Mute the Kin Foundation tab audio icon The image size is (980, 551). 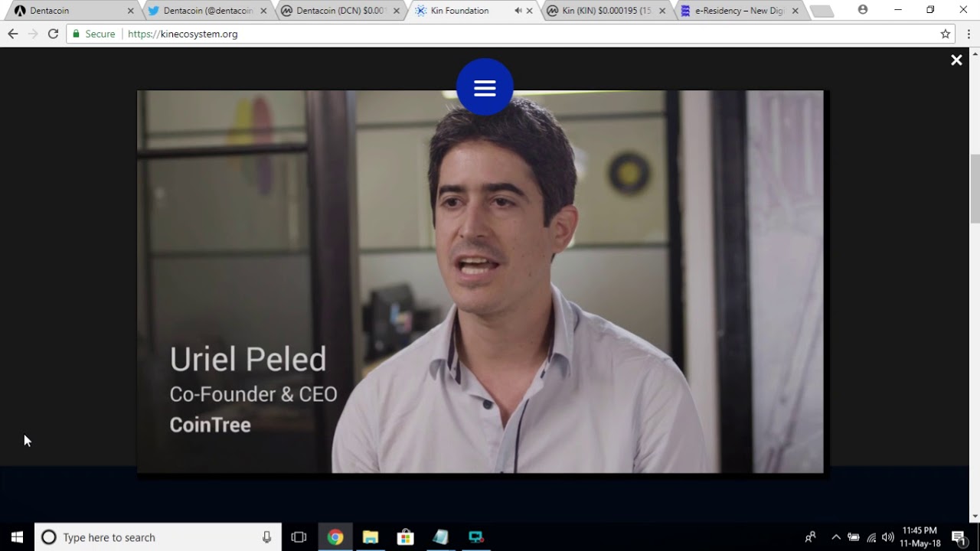(x=518, y=11)
